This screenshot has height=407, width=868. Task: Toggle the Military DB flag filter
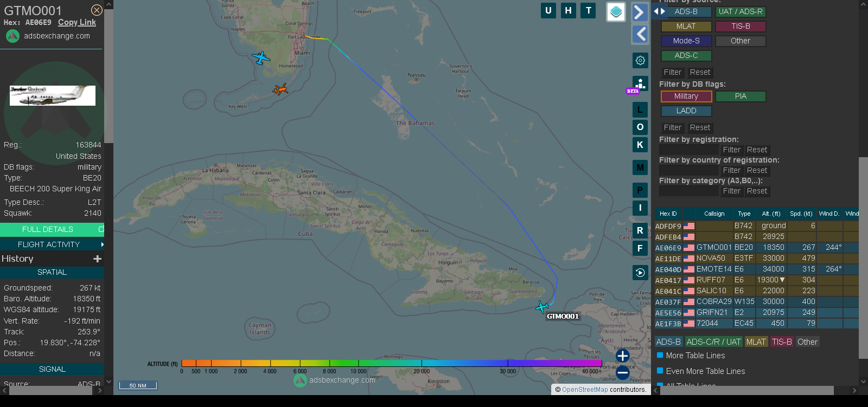click(686, 96)
